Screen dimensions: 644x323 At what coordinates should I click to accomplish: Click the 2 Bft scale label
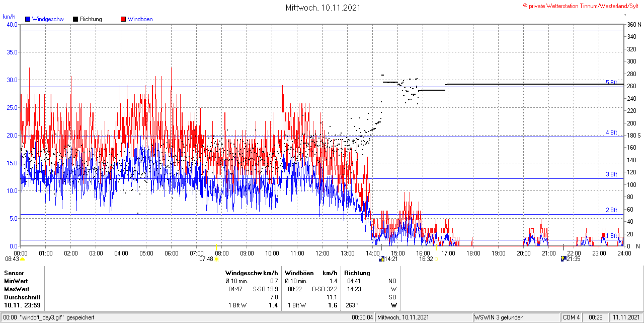click(x=611, y=210)
